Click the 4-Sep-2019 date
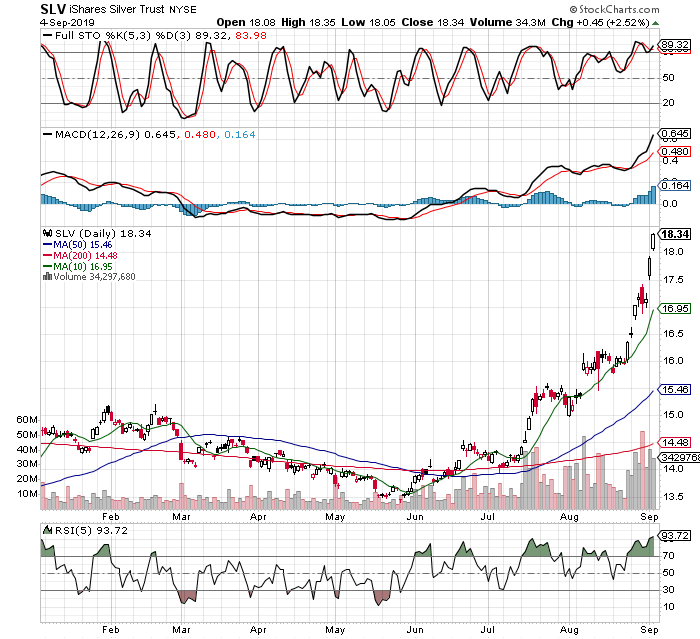Image resolution: width=700 pixels, height=639 pixels. pyautogui.click(x=67, y=22)
